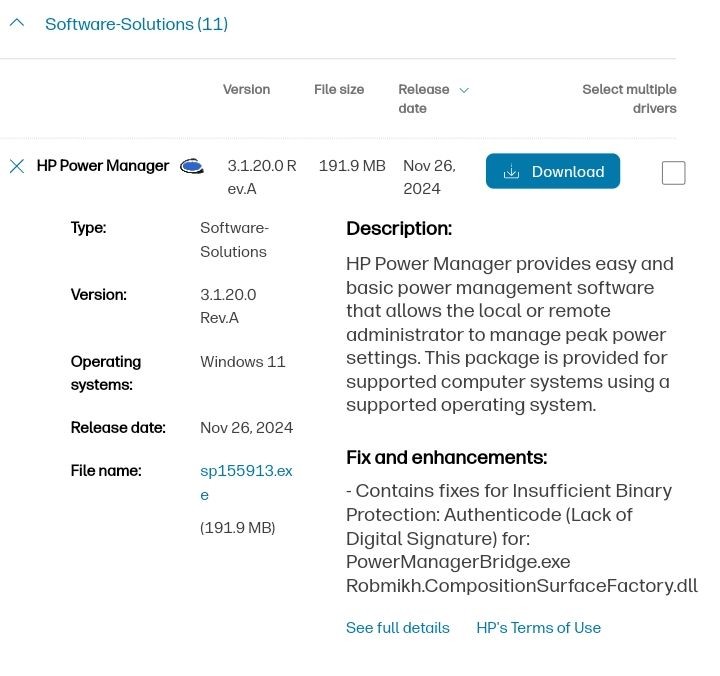
Task: Click the Fix and enhancements heading
Action: pyautogui.click(x=447, y=457)
